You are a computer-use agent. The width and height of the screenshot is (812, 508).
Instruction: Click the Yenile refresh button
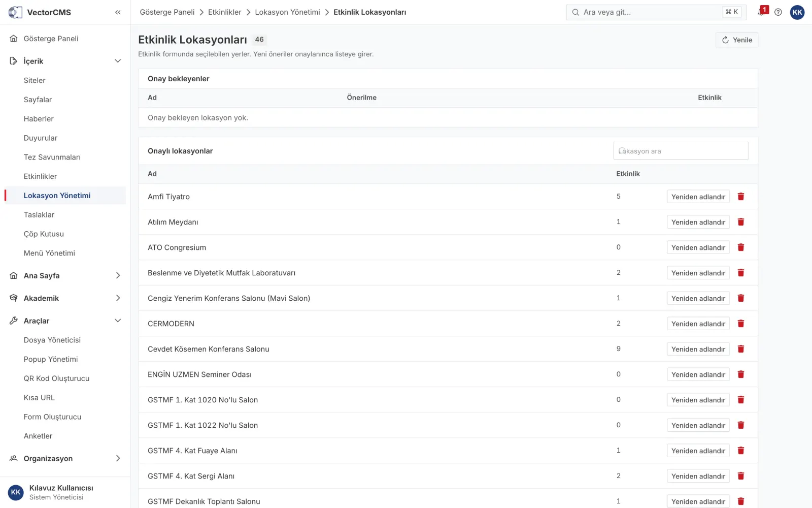tap(737, 40)
